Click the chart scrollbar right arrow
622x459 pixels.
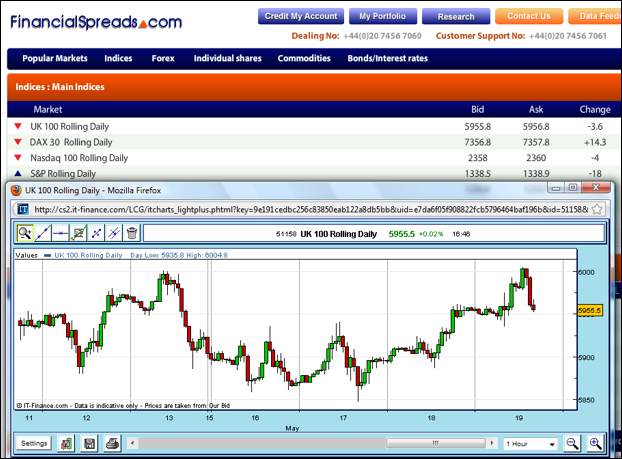point(492,443)
